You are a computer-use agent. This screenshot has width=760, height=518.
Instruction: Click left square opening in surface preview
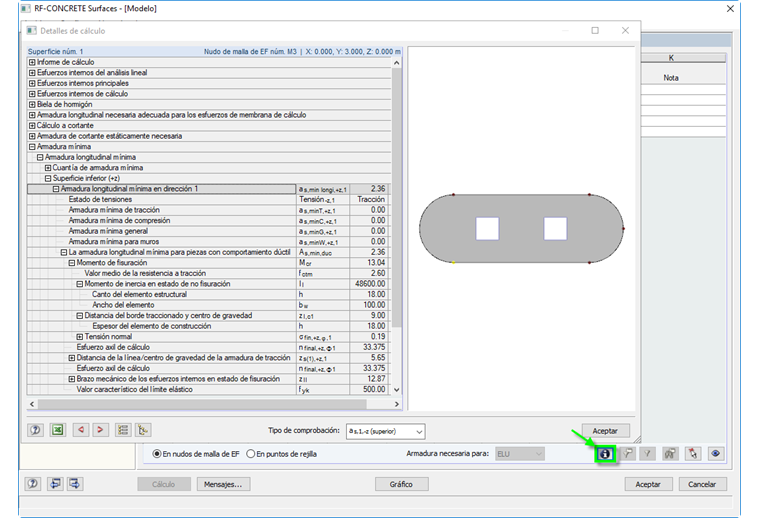click(x=487, y=229)
